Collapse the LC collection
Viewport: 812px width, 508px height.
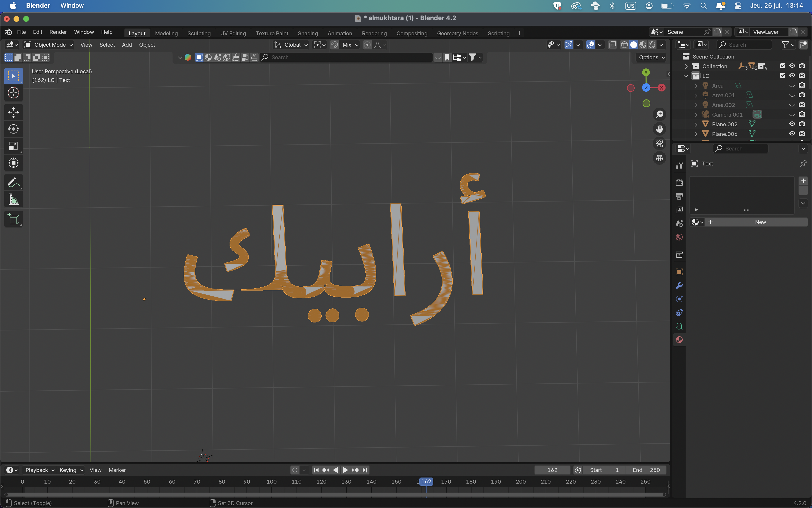686,76
